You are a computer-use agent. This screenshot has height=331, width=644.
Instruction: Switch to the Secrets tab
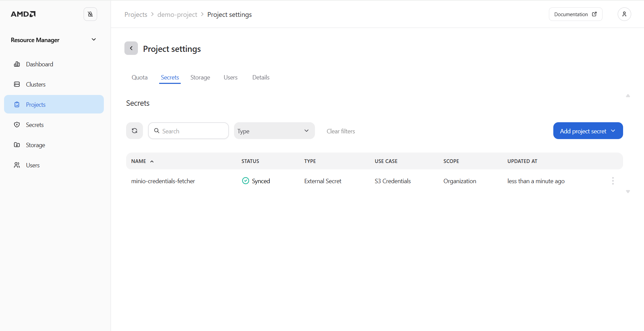click(x=170, y=77)
